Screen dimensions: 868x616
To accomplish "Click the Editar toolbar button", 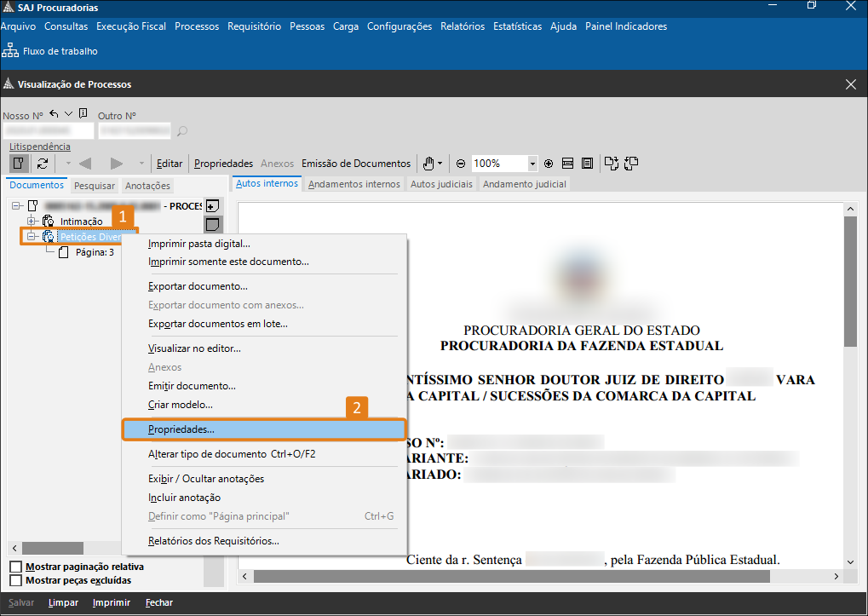I will coord(170,164).
